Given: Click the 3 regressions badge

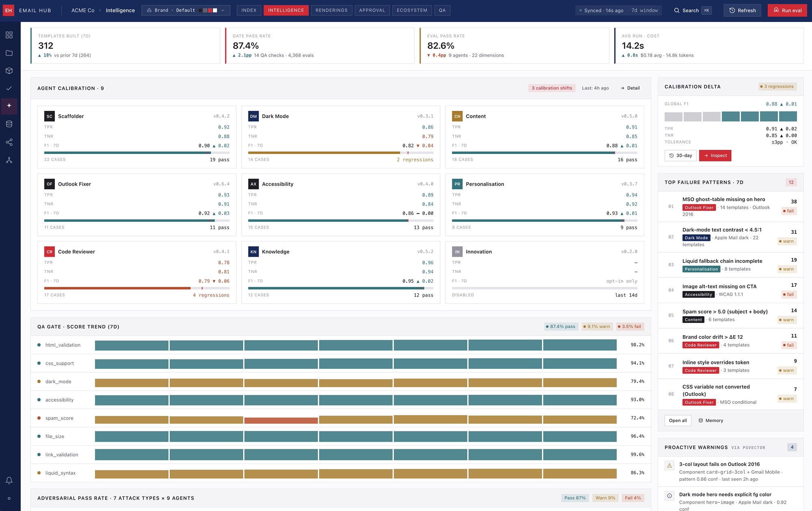Looking at the screenshot, I should [778, 87].
